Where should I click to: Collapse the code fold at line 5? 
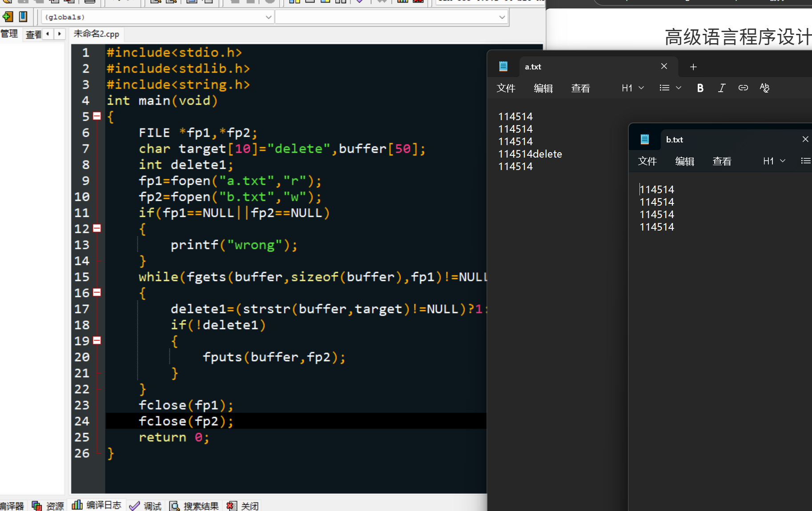pos(96,116)
